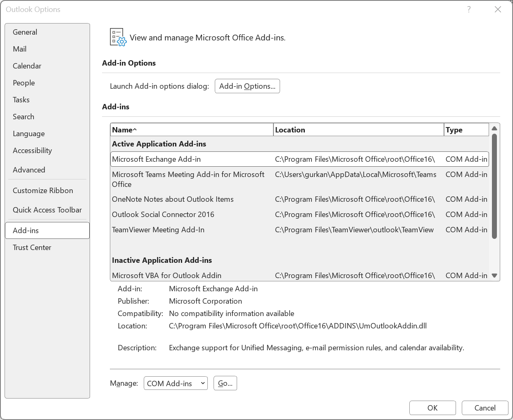This screenshot has height=420, width=513.
Task: Sort add-ins by Type column header
Action: point(466,130)
